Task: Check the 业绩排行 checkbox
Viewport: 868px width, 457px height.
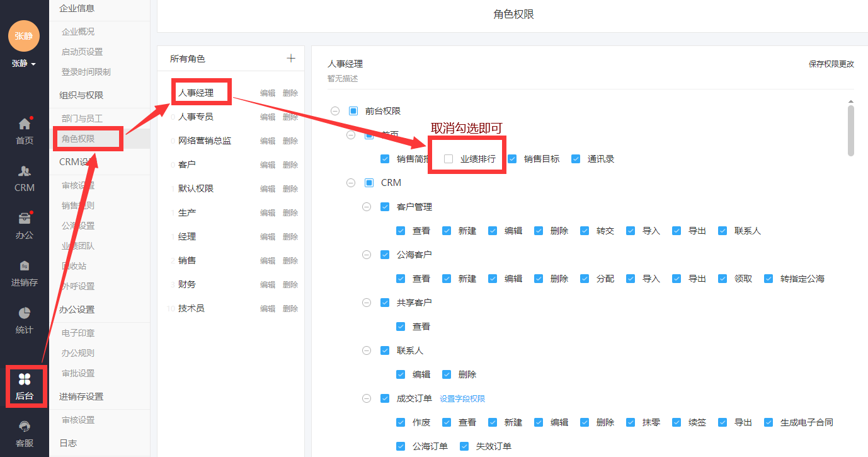Action: (x=448, y=159)
